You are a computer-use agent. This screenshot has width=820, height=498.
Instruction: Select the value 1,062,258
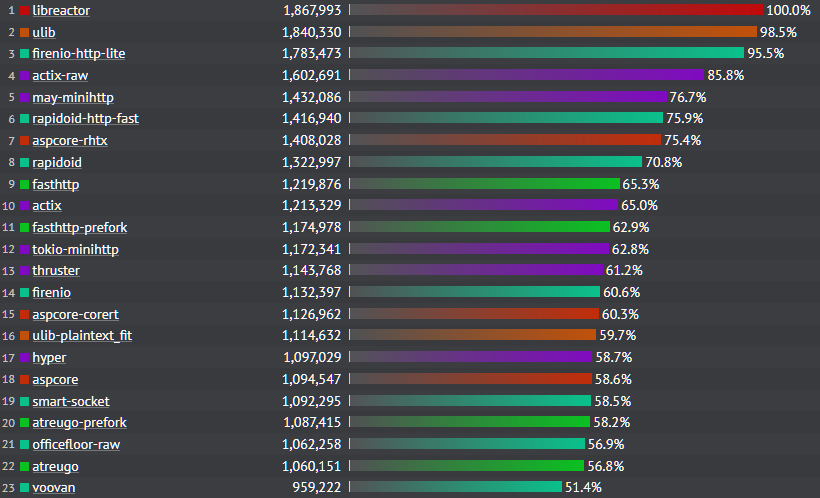[312, 445]
